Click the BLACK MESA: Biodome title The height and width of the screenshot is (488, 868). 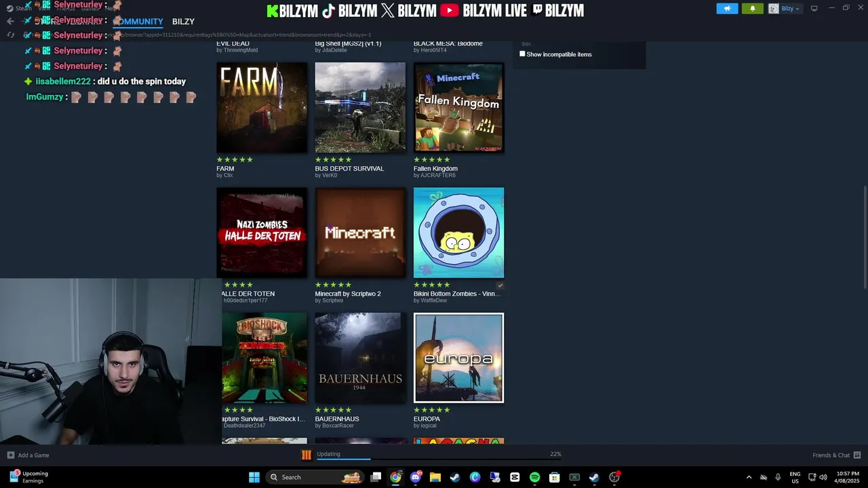[448, 43]
